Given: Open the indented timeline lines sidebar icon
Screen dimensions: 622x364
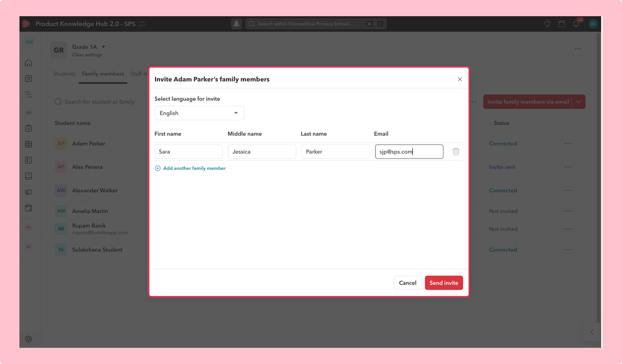Looking at the screenshot, I should click(28, 95).
